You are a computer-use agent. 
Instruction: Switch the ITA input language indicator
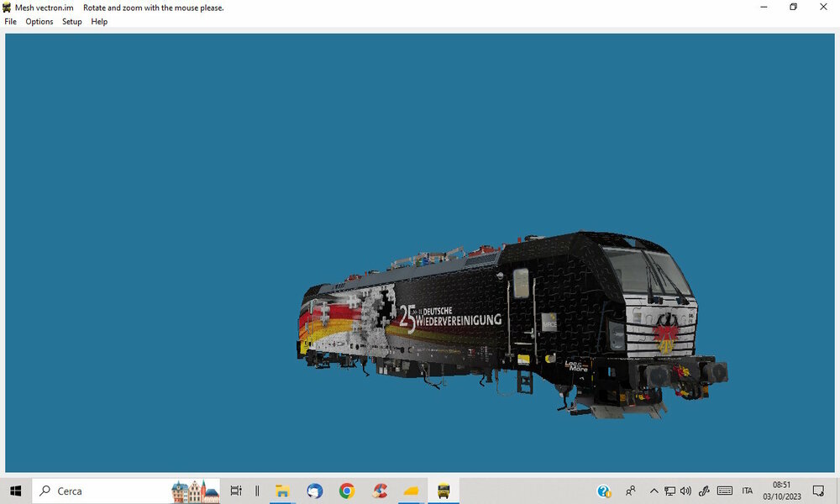(748, 491)
